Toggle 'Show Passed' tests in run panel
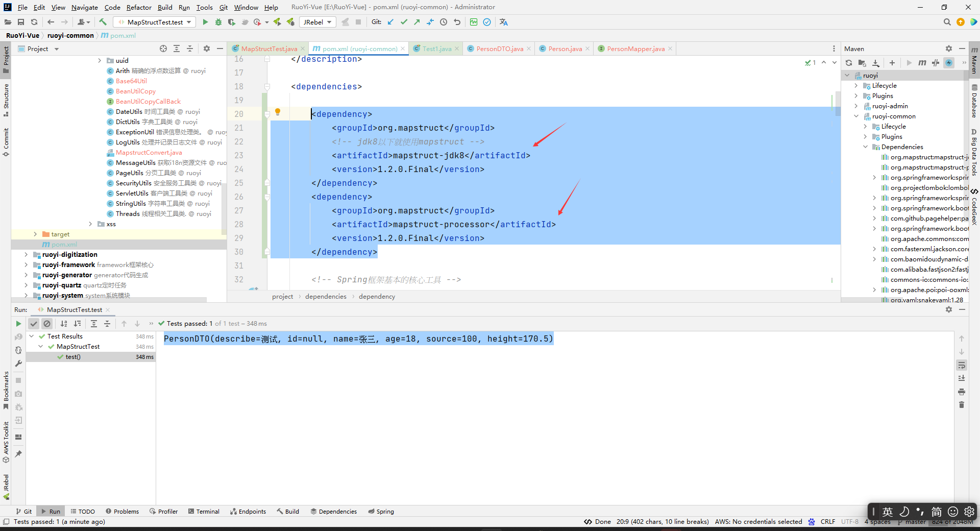This screenshot has height=531, width=980. (34, 324)
